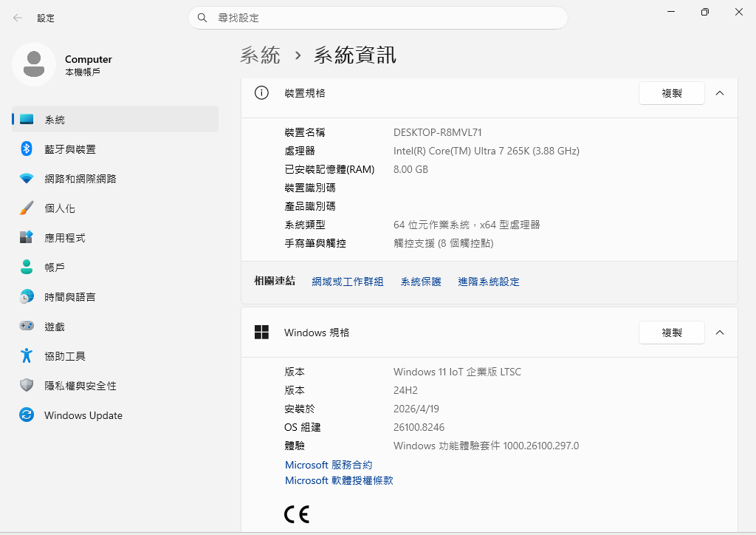Open 遊戲 via the gamepad icon

tap(27, 326)
